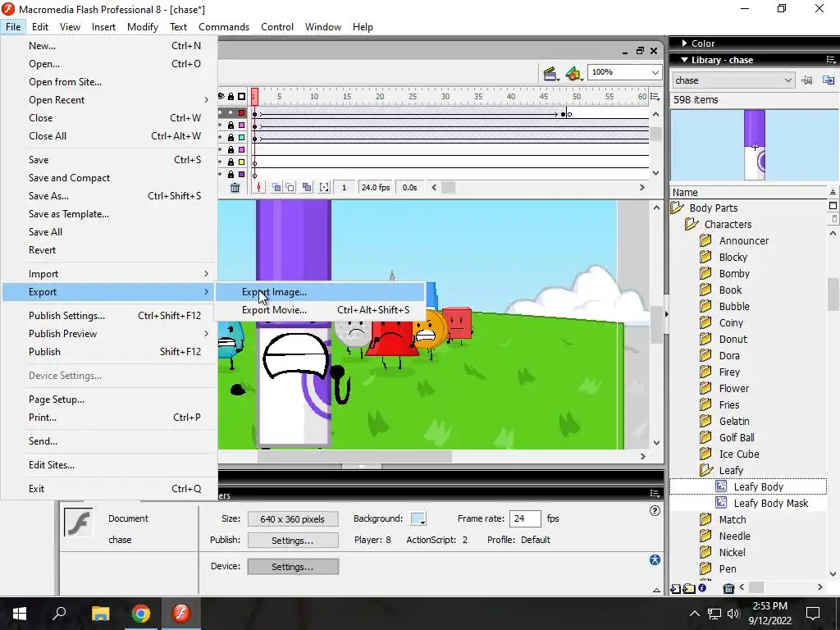Click the Library delete trash icon
This screenshot has height=630, width=840.
tap(728, 589)
